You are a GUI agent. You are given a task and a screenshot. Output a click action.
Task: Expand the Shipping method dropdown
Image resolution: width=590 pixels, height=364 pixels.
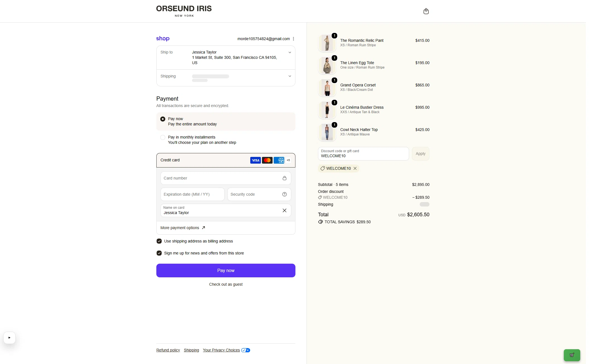290,76
